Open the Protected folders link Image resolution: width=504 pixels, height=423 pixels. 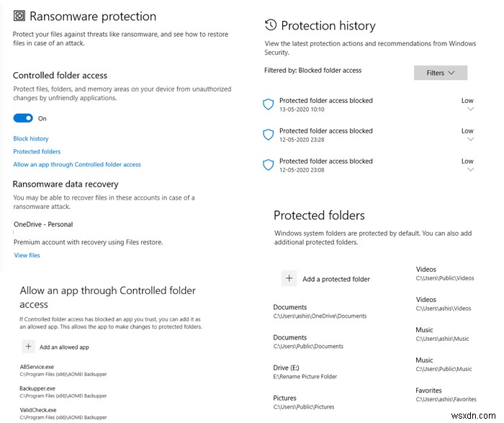pyautogui.click(x=37, y=151)
